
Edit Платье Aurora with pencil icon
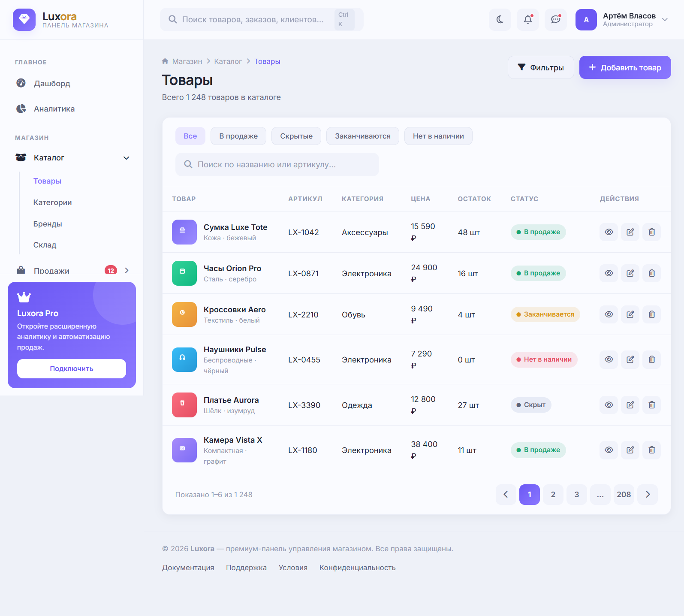(x=630, y=405)
